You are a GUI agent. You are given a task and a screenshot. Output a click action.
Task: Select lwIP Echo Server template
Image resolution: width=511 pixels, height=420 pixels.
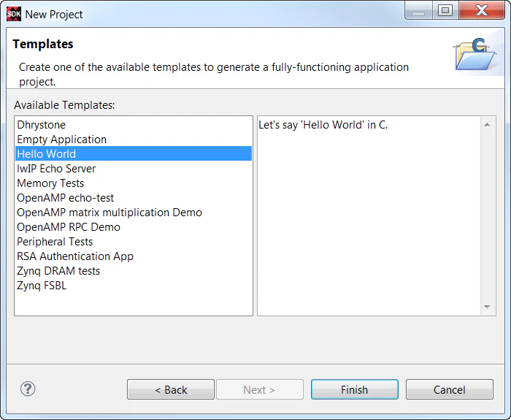click(57, 169)
